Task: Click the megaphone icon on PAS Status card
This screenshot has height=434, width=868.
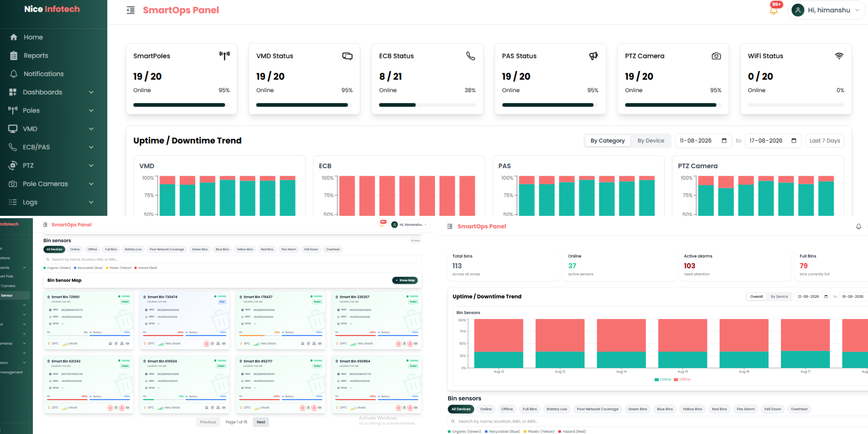Action: point(593,56)
